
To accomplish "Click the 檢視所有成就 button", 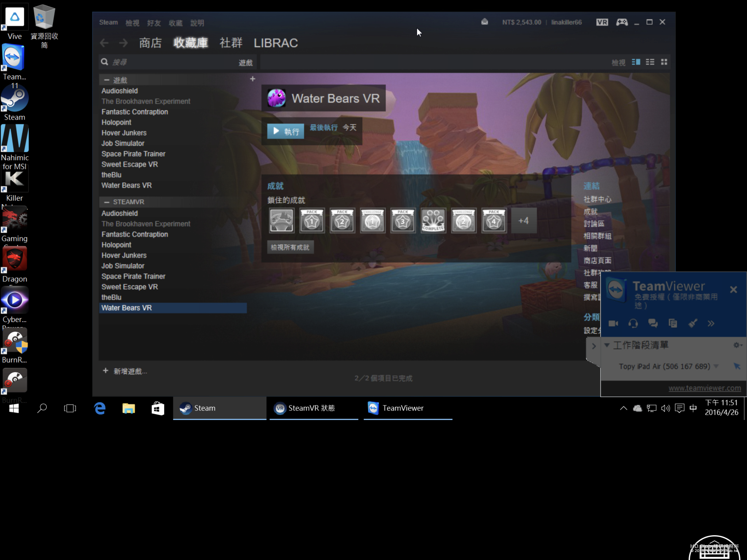I will [x=290, y=248].
